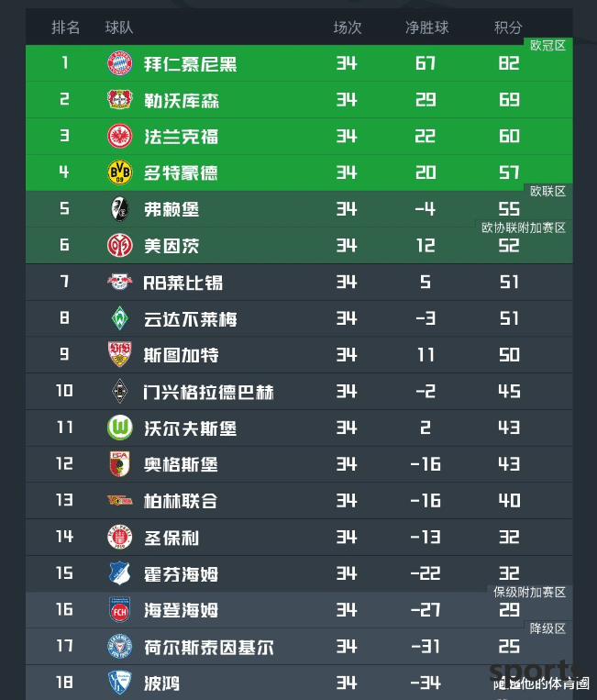This screenshot has height=700, width=597.
Task: Click the 降级区 relegation zone label
Action: click(547, 628)
